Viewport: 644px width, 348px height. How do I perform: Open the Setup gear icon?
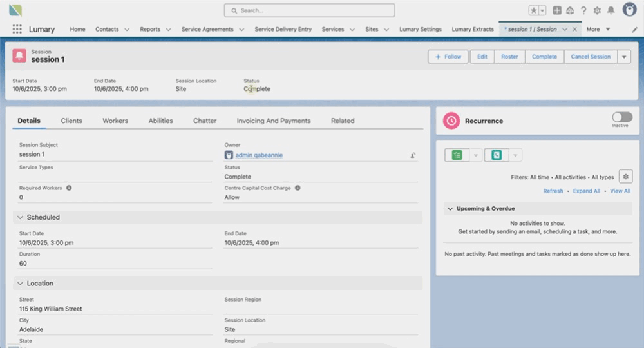pyautogui.click(x=597, y=11)
